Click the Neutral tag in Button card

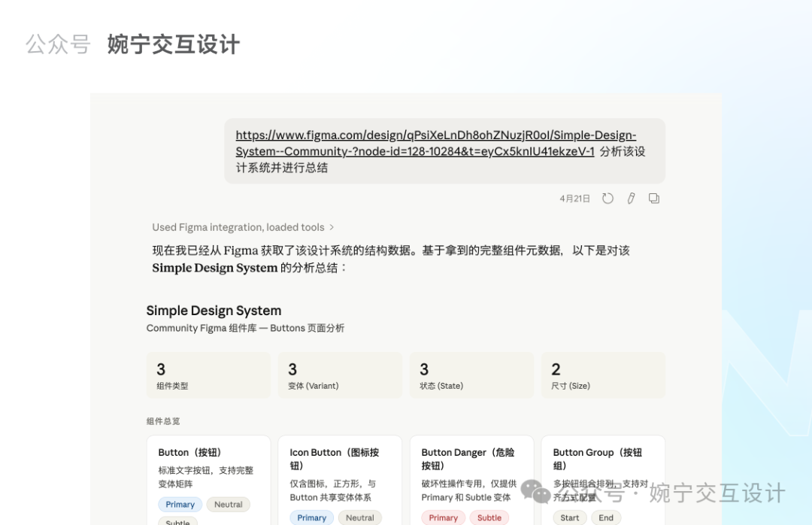click(x=229, y=504)
